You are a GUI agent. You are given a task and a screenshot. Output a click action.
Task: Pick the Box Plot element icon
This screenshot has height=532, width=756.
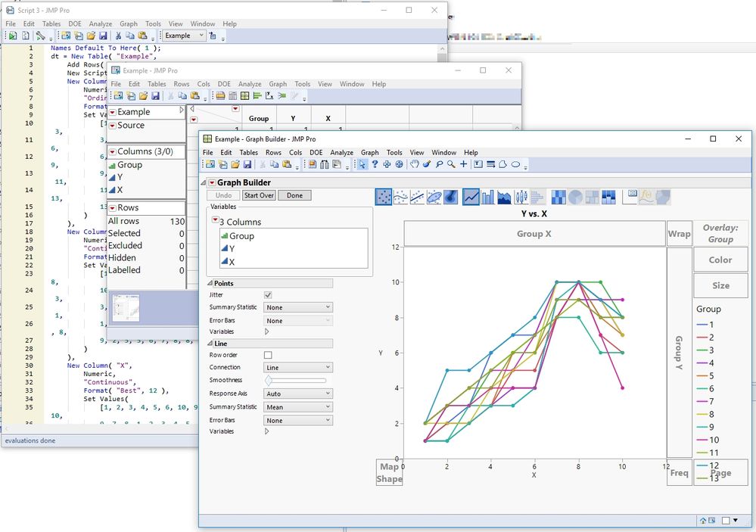pyautogui.click(x=521, y=197)
